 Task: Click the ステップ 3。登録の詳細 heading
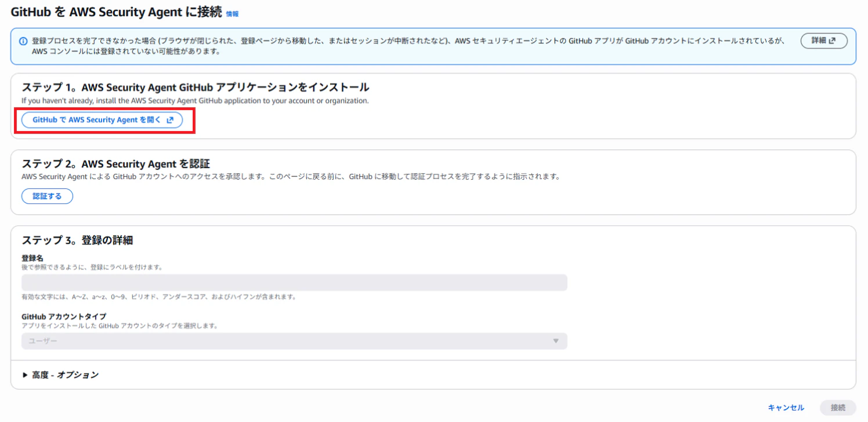[x=78, y=240]
